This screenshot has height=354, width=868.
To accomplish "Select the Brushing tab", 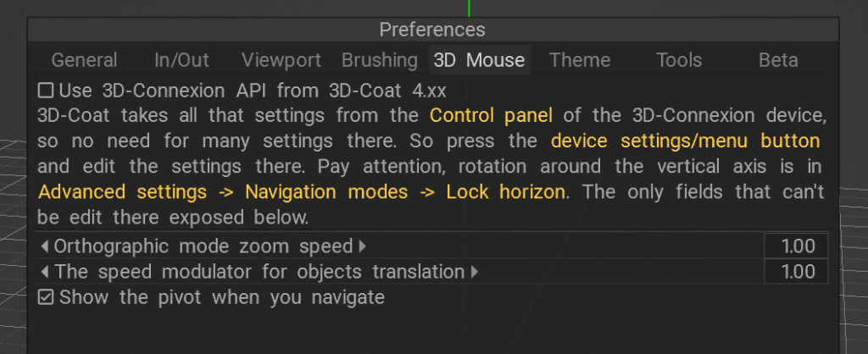I will coord(380,60).
